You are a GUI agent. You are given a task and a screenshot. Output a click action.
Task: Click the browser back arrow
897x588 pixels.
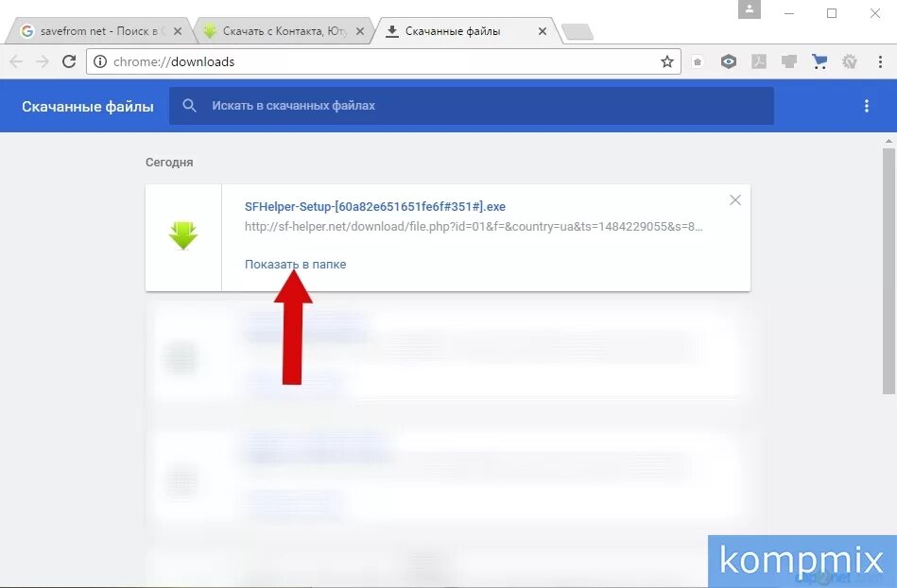pyautogui.click(x=16, y=61)
